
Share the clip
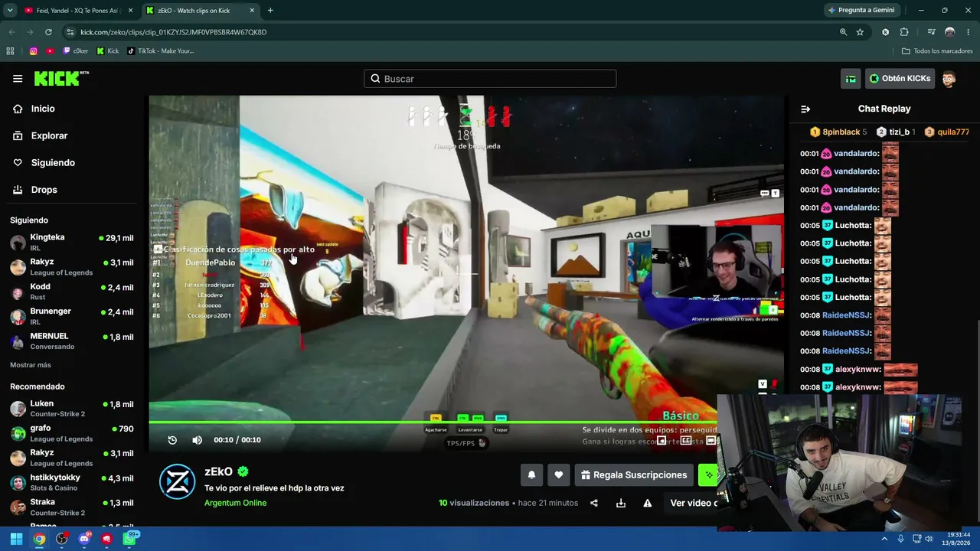[x=594, y=503]
